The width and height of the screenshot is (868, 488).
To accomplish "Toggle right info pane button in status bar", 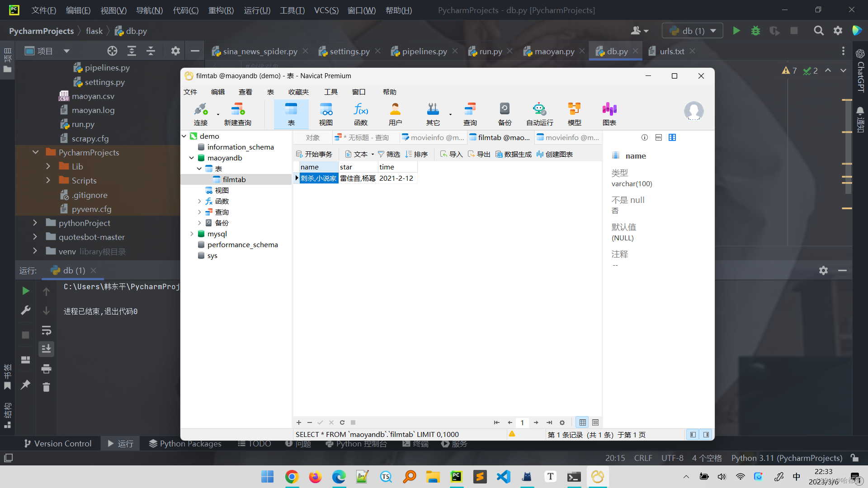I will pos(706,435).
